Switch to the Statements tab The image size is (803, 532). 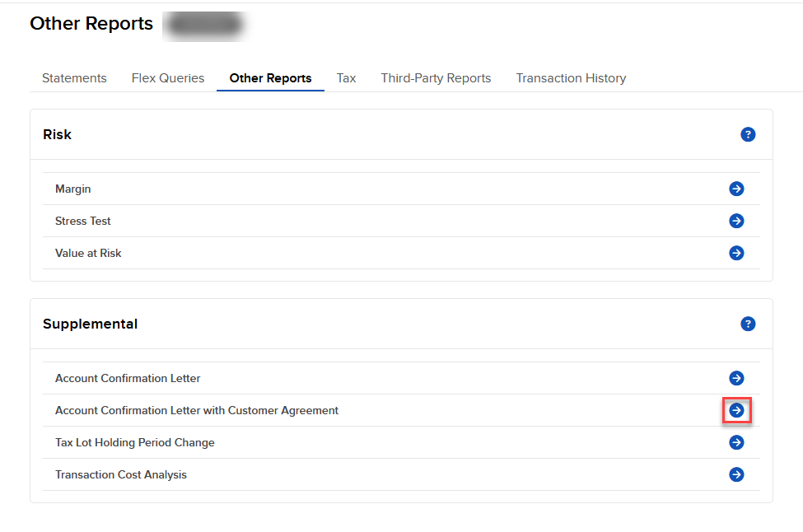coord(74,77)
